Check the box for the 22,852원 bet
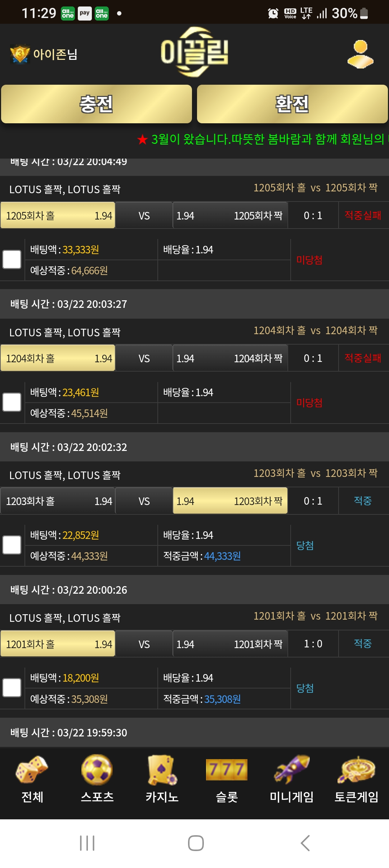389x868 pixels. pos(12,545)
